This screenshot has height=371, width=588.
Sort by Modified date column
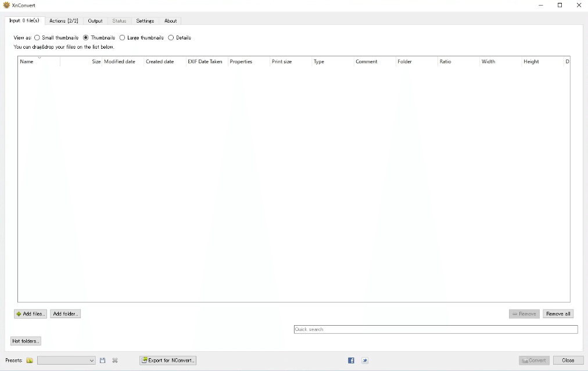point(123,62)
